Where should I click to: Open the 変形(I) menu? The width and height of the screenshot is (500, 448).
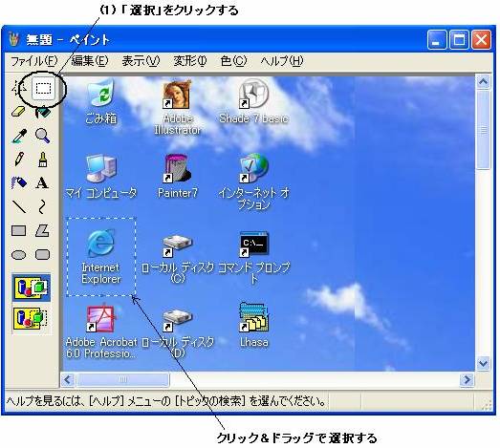(x=190, y=60)
